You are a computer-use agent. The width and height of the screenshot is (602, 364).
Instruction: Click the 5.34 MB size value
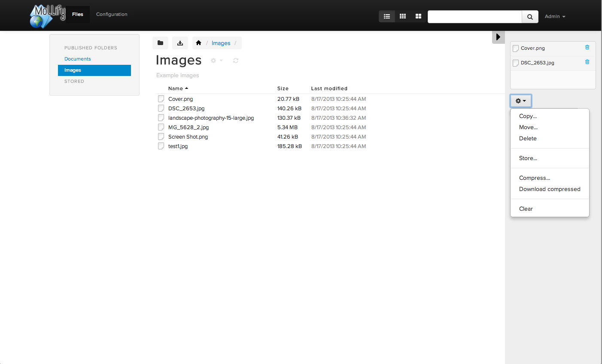[287, 127]
